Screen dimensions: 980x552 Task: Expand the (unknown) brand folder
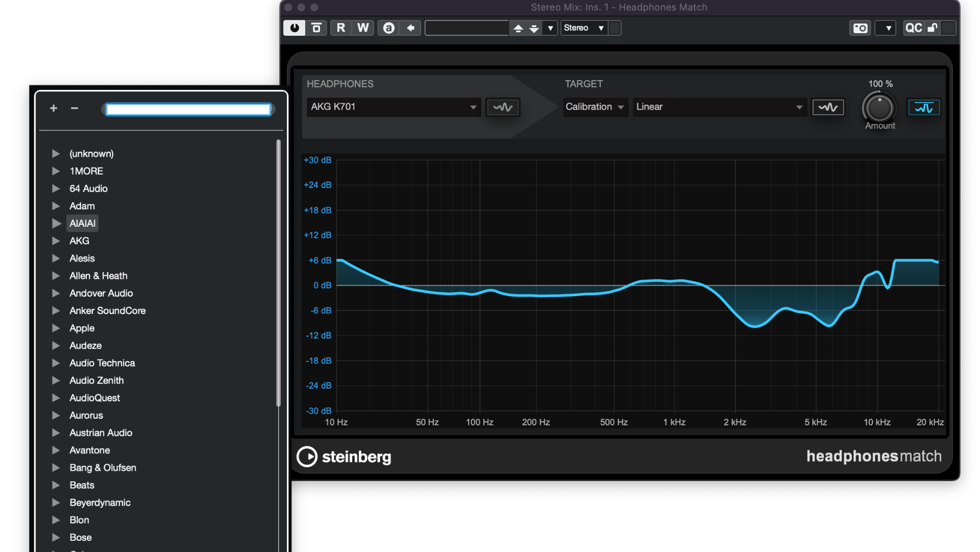point(56,154)
